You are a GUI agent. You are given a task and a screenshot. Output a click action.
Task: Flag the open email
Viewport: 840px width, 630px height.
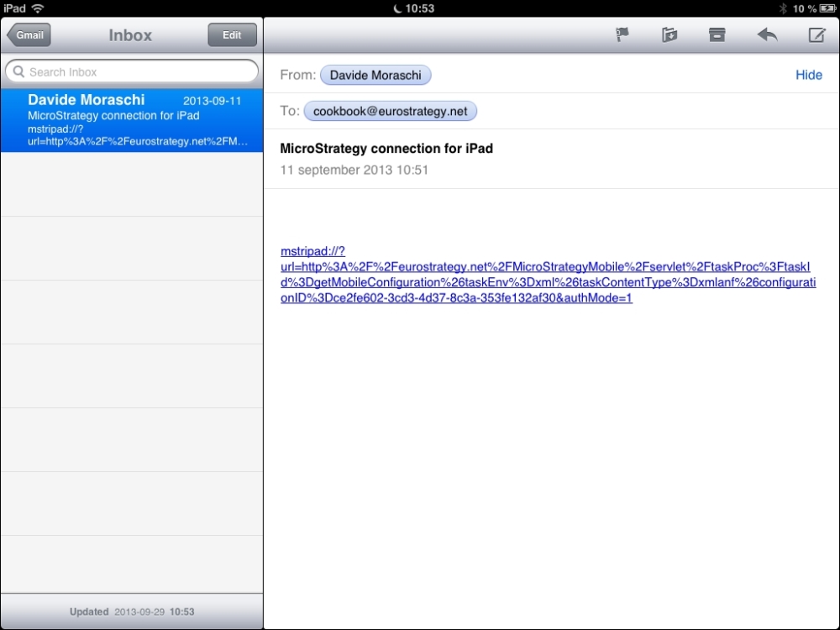pos(622,34)
